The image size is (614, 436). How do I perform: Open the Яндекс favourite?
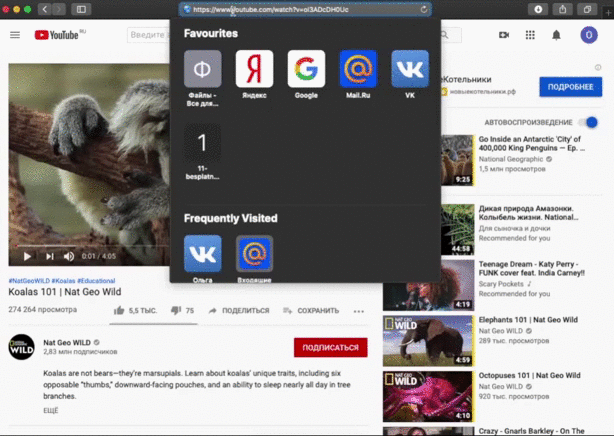coord(254,69)
